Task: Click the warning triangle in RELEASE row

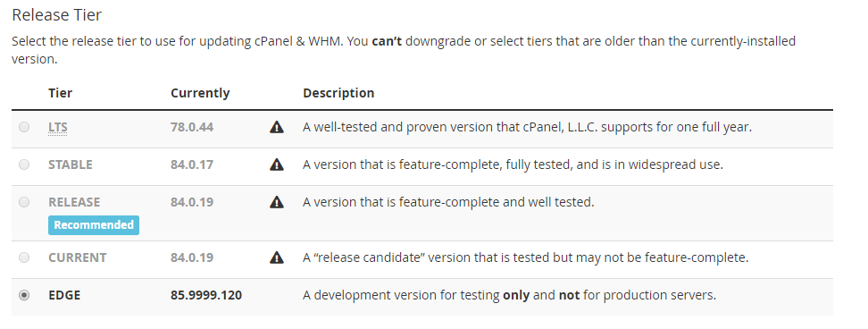Action: [x=276, y=202]
